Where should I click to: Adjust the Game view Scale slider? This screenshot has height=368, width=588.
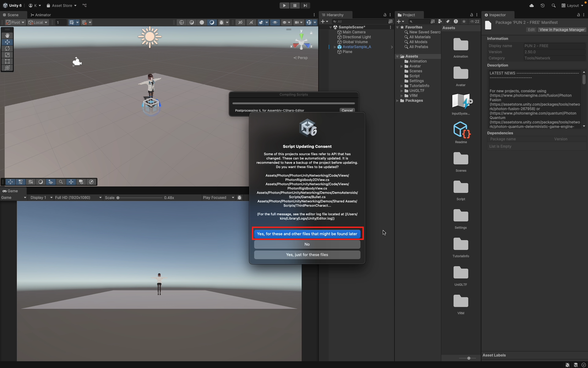pyautogui.click(x=118, y=198)
